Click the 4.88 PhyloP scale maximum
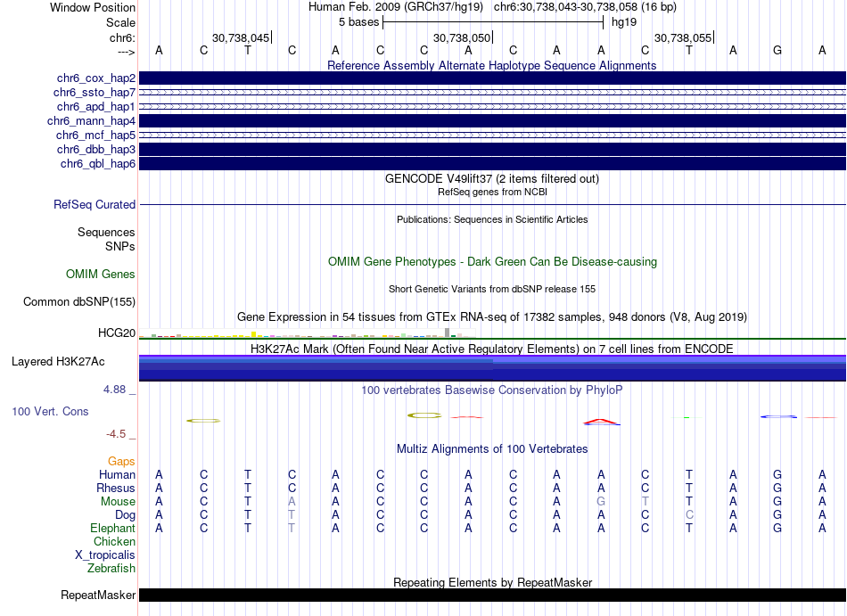847x616 pixels. click(114, 390)
